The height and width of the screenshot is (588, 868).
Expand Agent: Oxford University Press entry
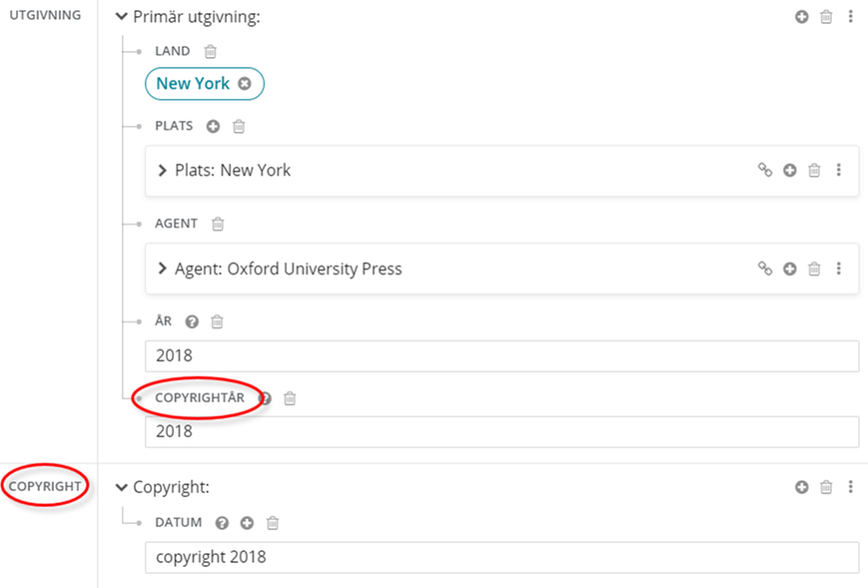(162, 269)
